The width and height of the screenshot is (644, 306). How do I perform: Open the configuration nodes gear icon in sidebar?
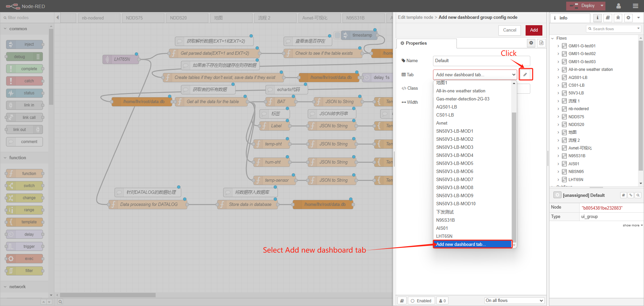coord(628,18)
